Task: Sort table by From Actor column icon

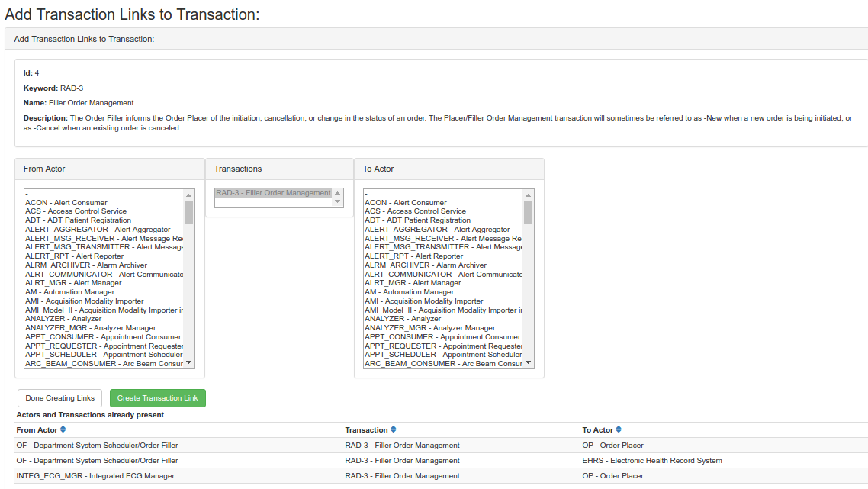Action: point(63,430)
